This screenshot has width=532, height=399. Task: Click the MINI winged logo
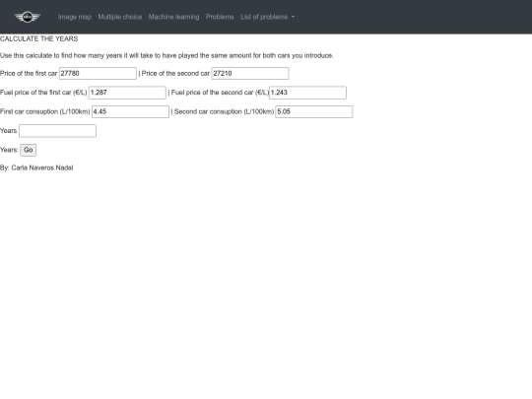coord(28,17)
